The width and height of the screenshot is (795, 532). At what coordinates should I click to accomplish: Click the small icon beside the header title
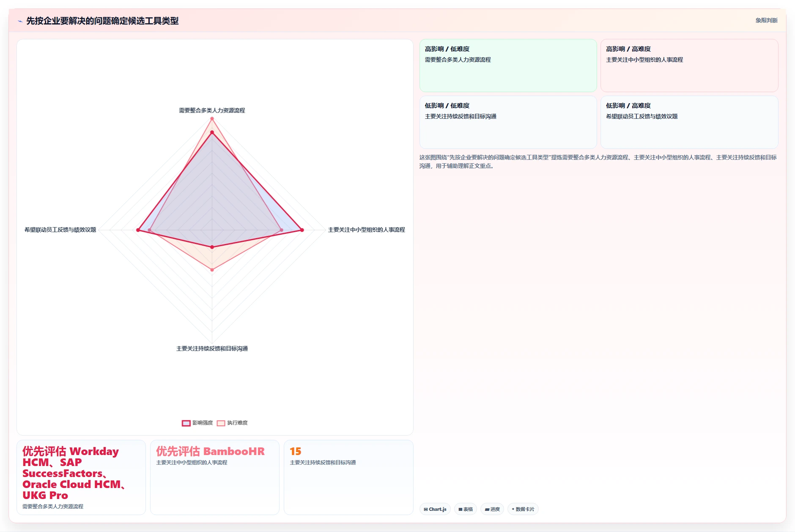(x=20, y=21)
